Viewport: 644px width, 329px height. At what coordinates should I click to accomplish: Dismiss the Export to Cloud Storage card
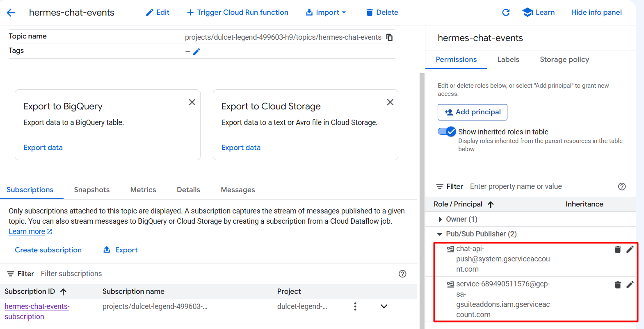[x=390, y=102]
